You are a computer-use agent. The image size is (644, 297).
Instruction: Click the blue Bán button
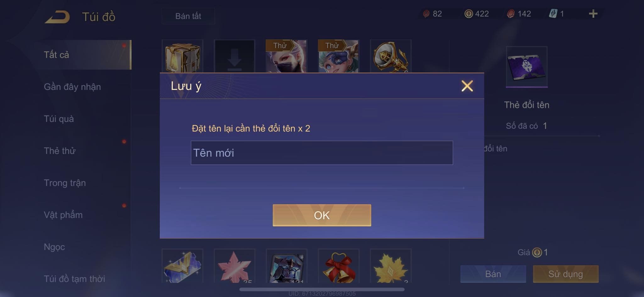pos(493,274)
